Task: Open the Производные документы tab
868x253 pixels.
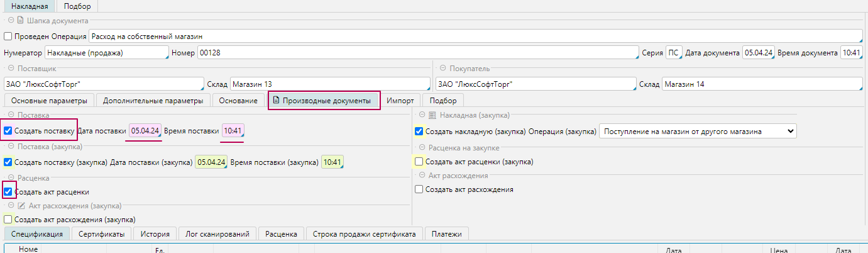Action: pyautogui.click(x=324, y=101)
